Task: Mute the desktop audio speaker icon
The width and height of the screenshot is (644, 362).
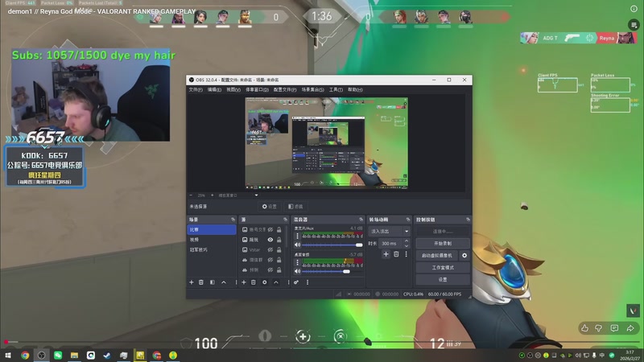Action: coord(297,271)
